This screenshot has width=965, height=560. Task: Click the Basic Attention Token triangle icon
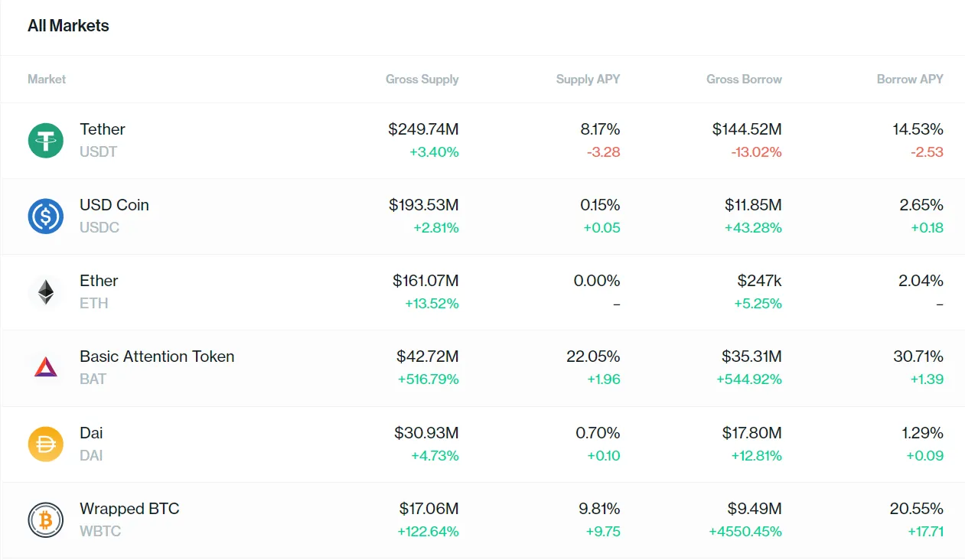tap(46, 367)
